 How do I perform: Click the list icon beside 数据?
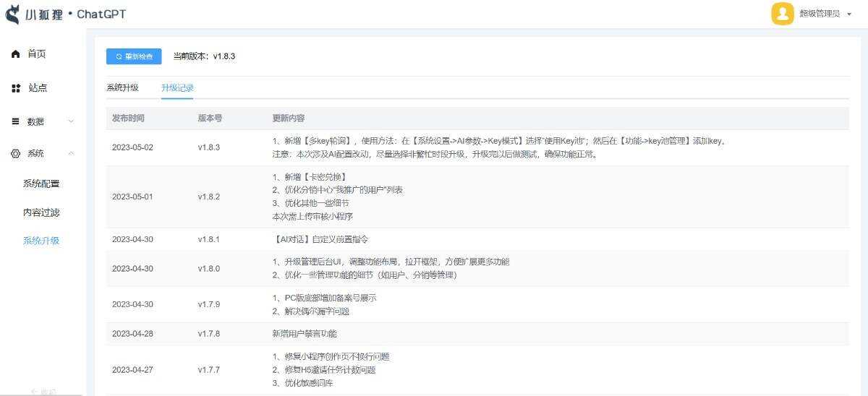(x=15, y=121)
